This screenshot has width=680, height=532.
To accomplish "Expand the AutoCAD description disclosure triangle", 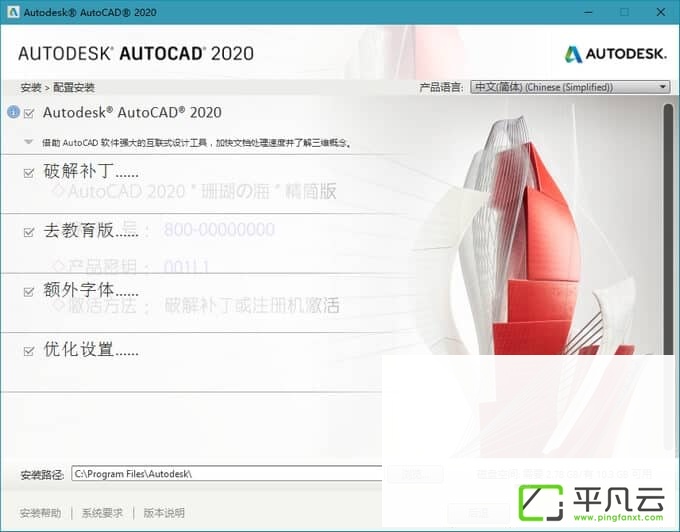I will click(x=29, y=142).
